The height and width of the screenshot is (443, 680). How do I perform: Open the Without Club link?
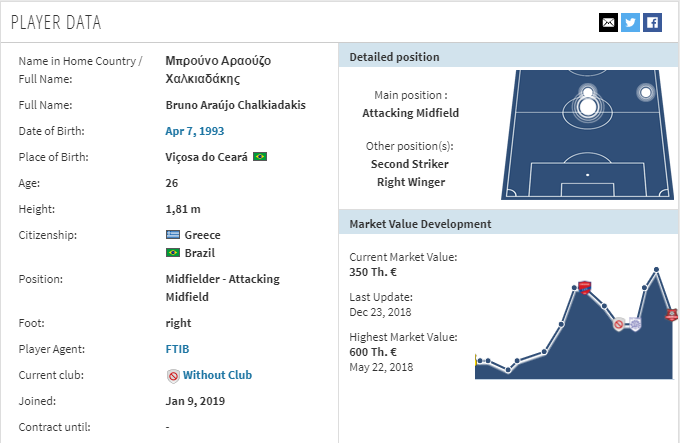click(217, 375)
